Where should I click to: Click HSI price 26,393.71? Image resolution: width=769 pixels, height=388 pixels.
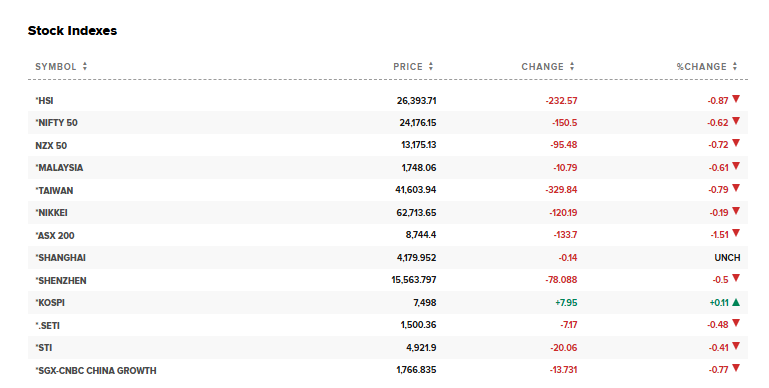coord(416,101)
